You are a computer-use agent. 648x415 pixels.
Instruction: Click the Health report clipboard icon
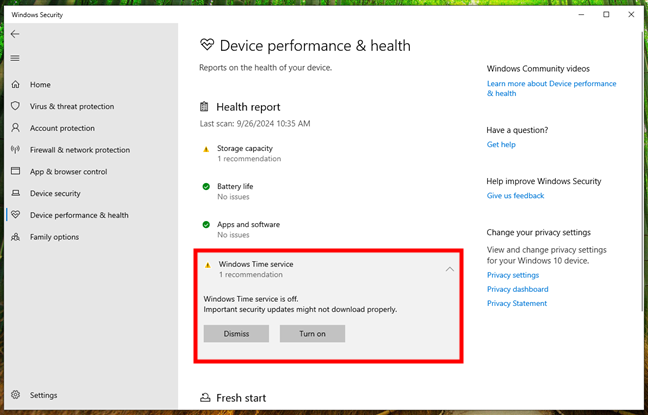click(x=204, y=107)
